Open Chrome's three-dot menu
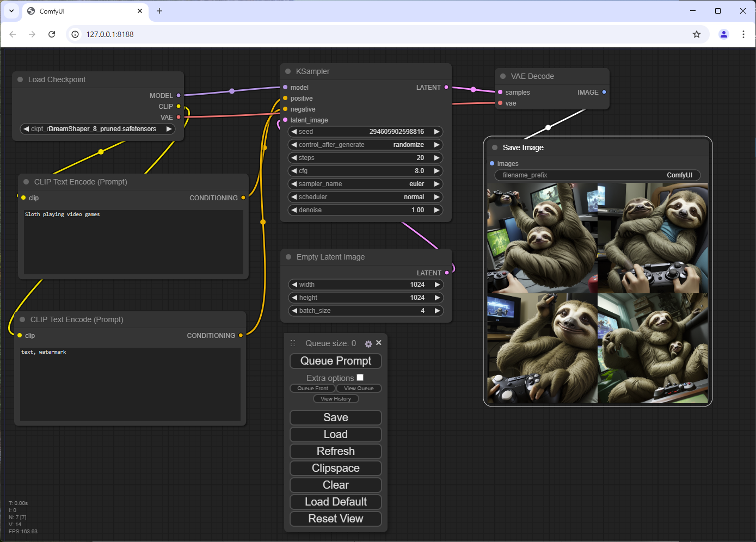This screenshot has width=756, height=542. (x=743, y=34)
